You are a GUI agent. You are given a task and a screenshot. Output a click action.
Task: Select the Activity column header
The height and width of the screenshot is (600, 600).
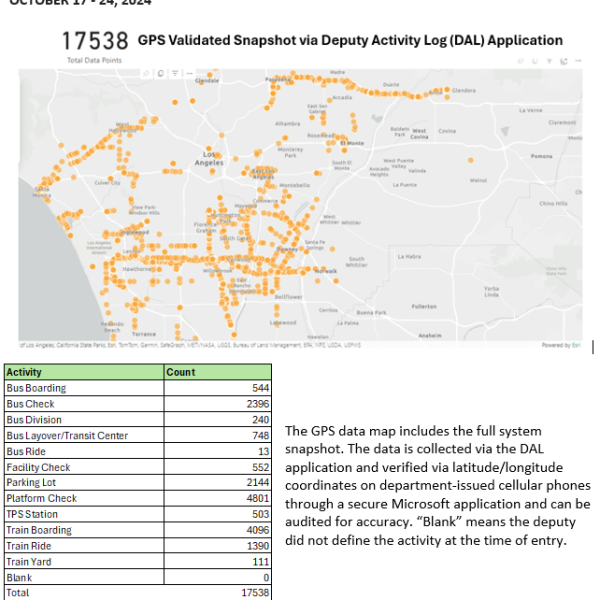click(23, 373)
